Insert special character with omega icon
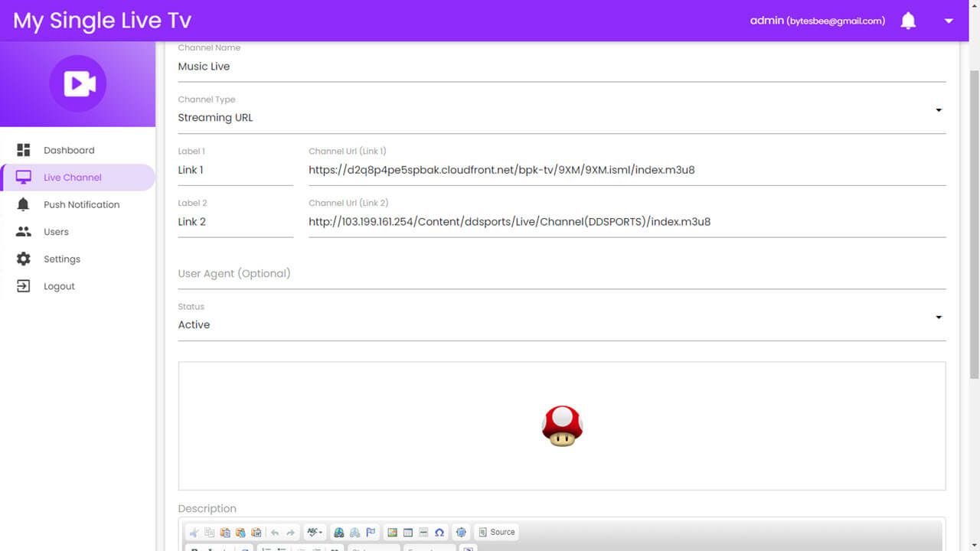 [439, 532]
